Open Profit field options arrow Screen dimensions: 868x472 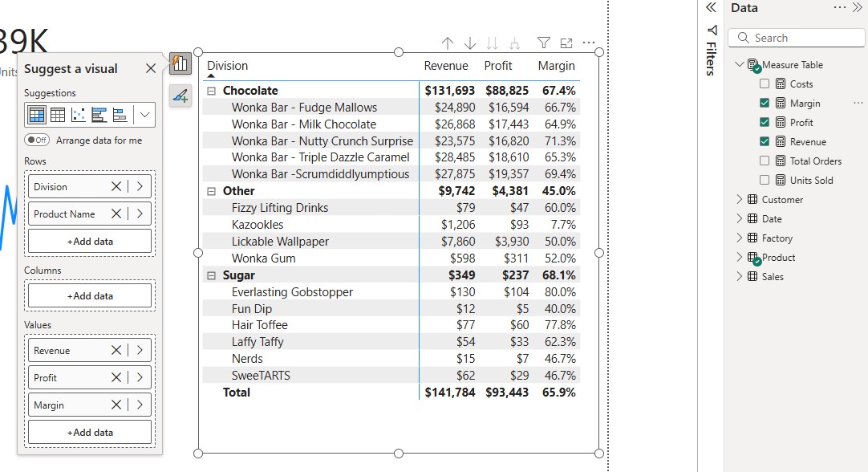(x=140, y=377)
